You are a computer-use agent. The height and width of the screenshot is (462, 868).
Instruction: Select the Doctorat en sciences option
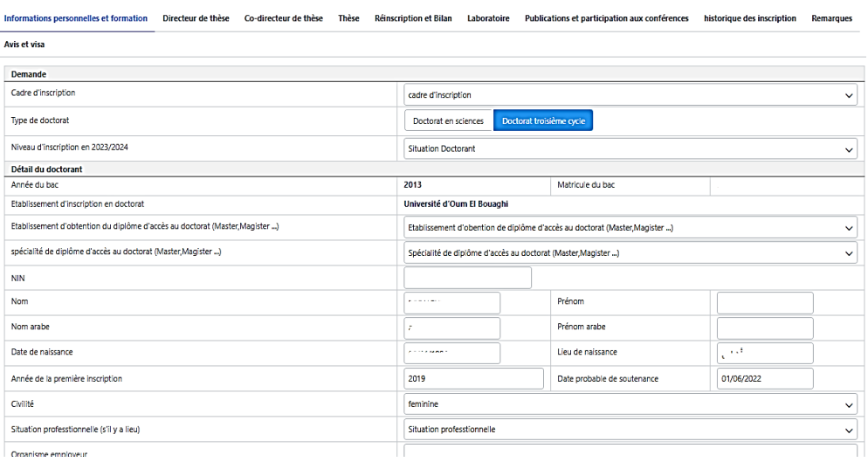448,121
